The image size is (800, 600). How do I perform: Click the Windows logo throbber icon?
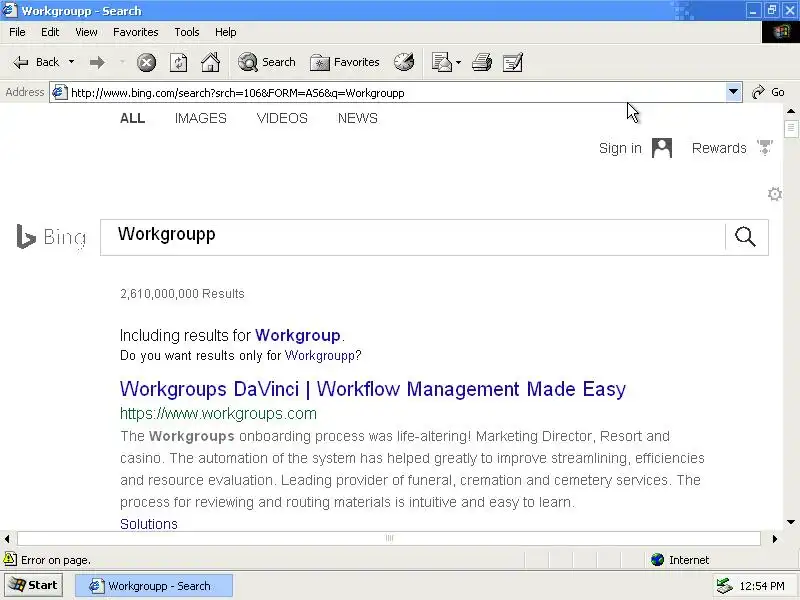click(781, 32)
